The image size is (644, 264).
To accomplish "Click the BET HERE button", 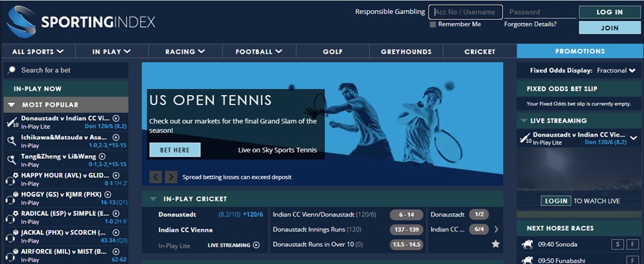I will (174, 150).
